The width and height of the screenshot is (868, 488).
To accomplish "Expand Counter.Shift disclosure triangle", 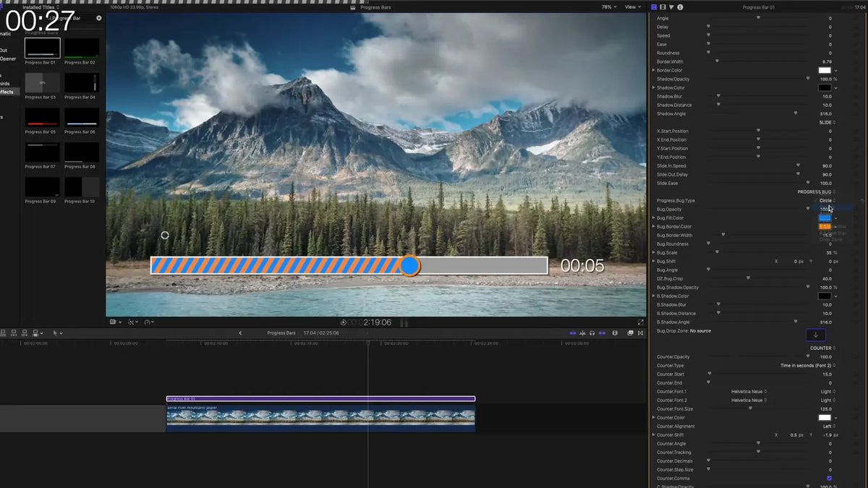I will 654,435.
